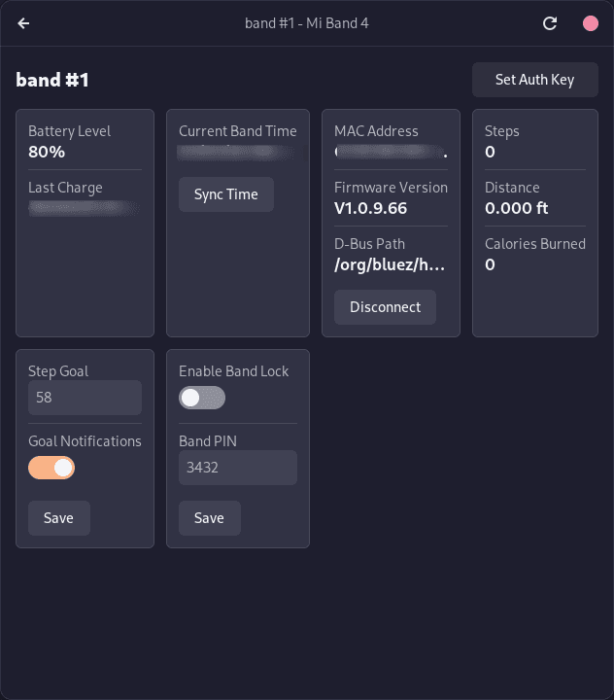Click the Calories Burned value
Image resolution: width=614 pixels, height=700 pixels.
tap(491, 264)
